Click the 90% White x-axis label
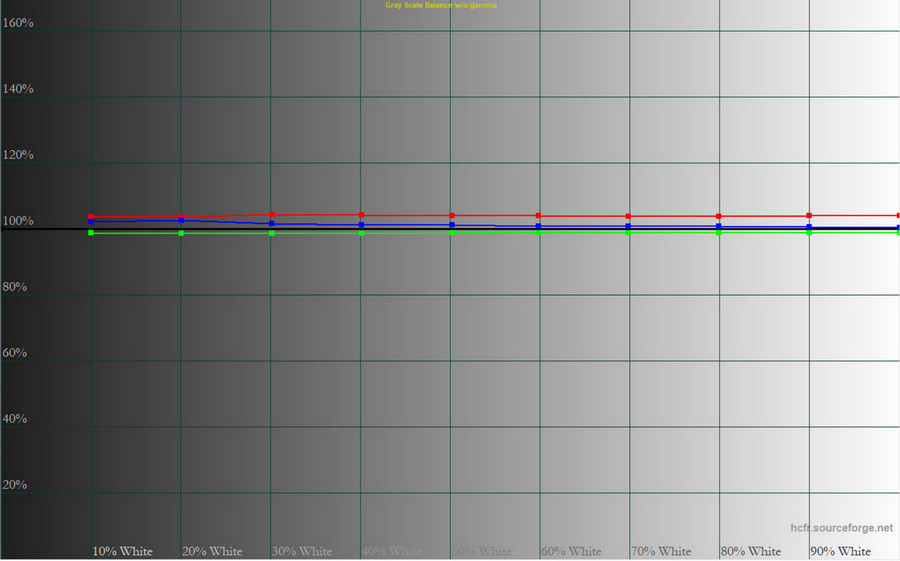Screen dimensions: 900x561 coord(840,551)
